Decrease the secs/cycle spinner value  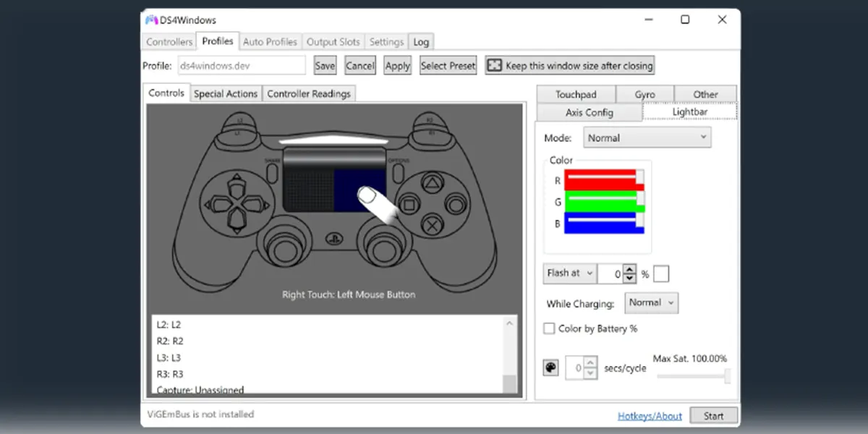coord(591,373)
